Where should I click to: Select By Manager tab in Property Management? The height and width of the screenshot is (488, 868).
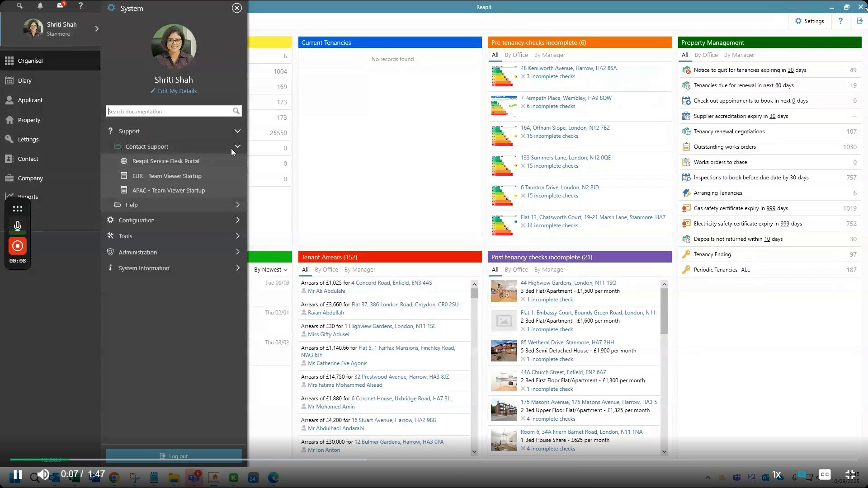740,55
